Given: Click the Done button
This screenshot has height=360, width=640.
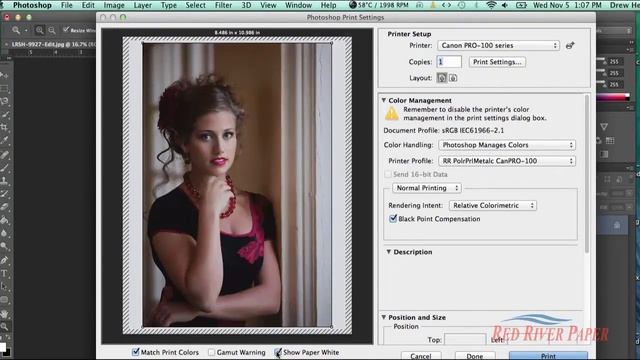Looking at the screenshot, I should (475, 356).
